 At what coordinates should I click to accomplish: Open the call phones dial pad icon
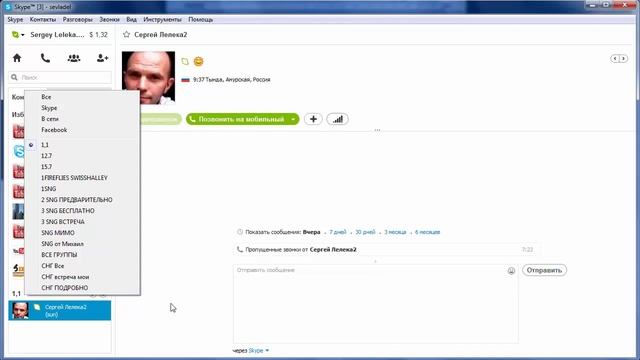[x=45, y=58]
